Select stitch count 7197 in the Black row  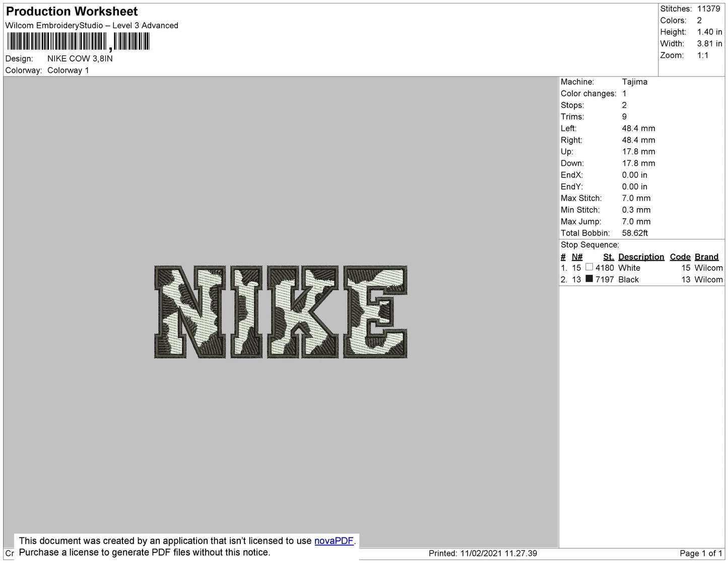coord(605,279)
